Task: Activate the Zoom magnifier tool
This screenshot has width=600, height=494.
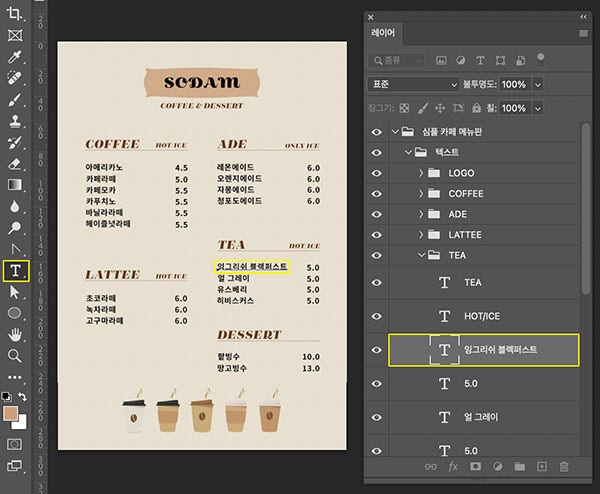Action: pos(15,356)
